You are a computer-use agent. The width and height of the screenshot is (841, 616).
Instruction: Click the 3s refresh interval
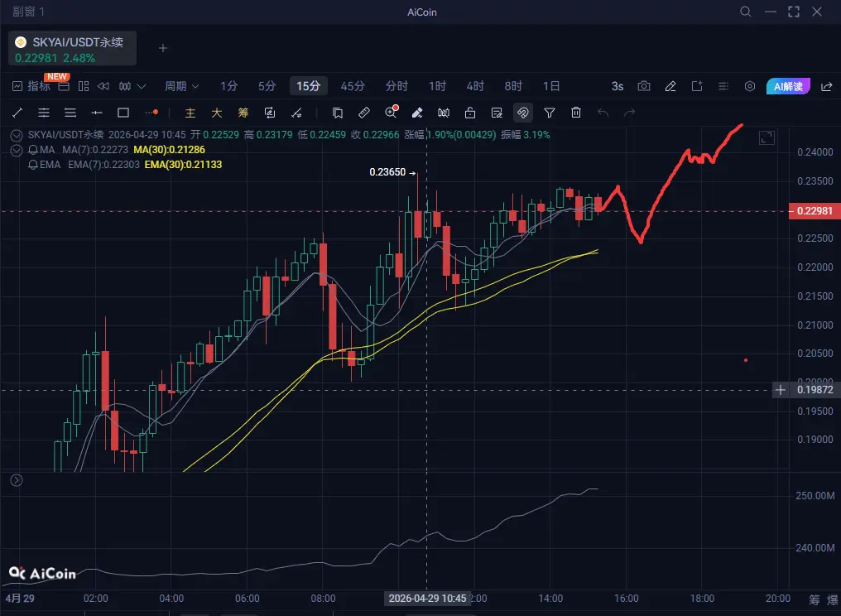pyautogui.click(x=618, y=86)
